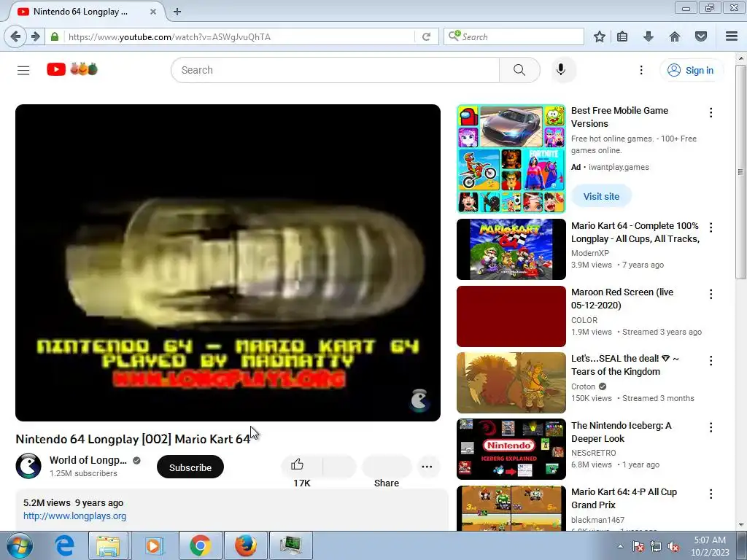
Task: Open options for The Nintendo Iceberg video
Action: [x=711, y=427]
